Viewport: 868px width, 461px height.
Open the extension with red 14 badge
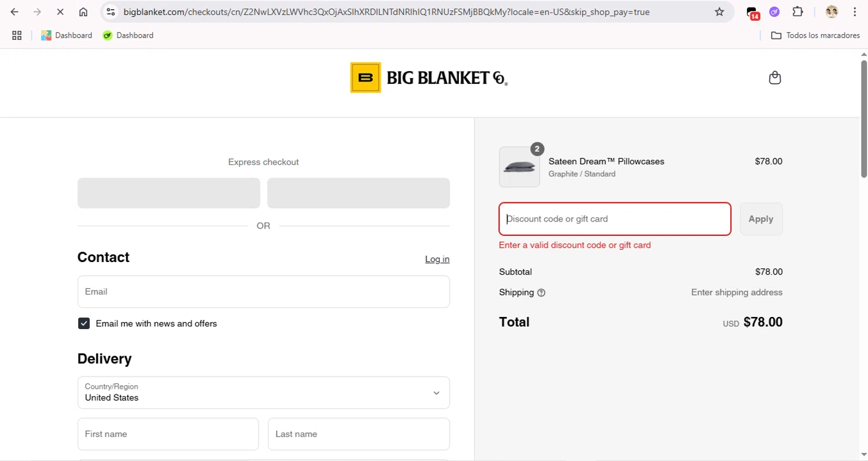[x=753, y=13]
